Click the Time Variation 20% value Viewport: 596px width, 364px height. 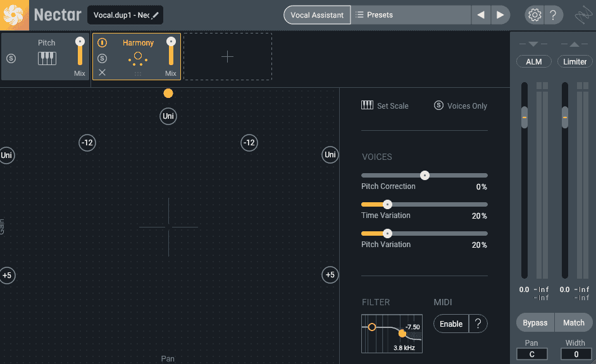(480, 216)
